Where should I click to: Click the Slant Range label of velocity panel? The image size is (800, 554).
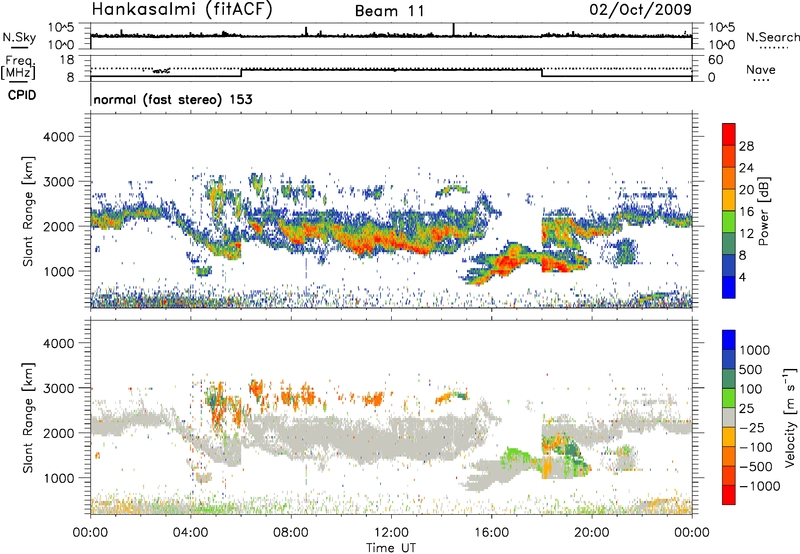(x=28, y=417)
